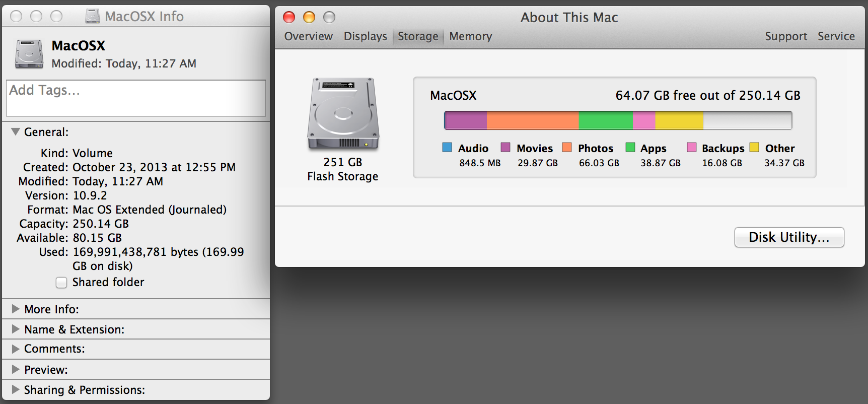The image size is (868, 404).
Task: Click the yellow Other segment of storage bar
Action: [x=679, y=120]
